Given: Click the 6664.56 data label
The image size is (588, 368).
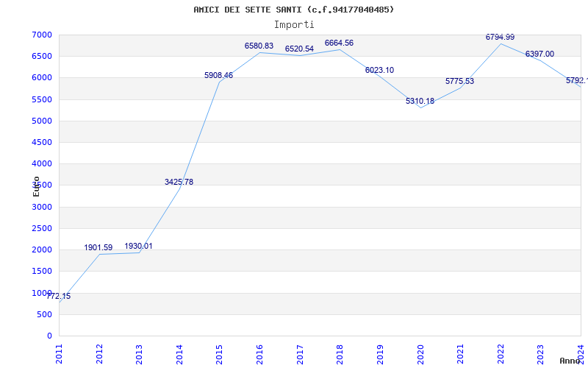Looking at the screenshot, I should click(x=339, y=43).
